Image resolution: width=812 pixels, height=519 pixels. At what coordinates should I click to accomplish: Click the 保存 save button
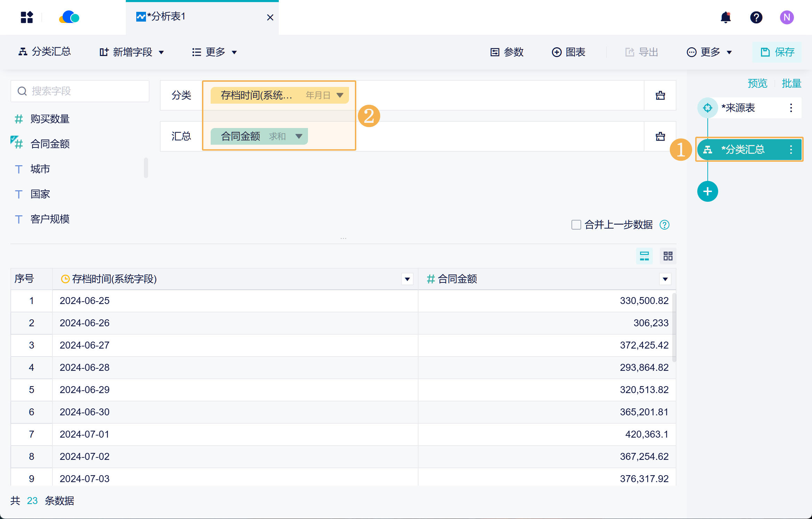pos(777,52)
